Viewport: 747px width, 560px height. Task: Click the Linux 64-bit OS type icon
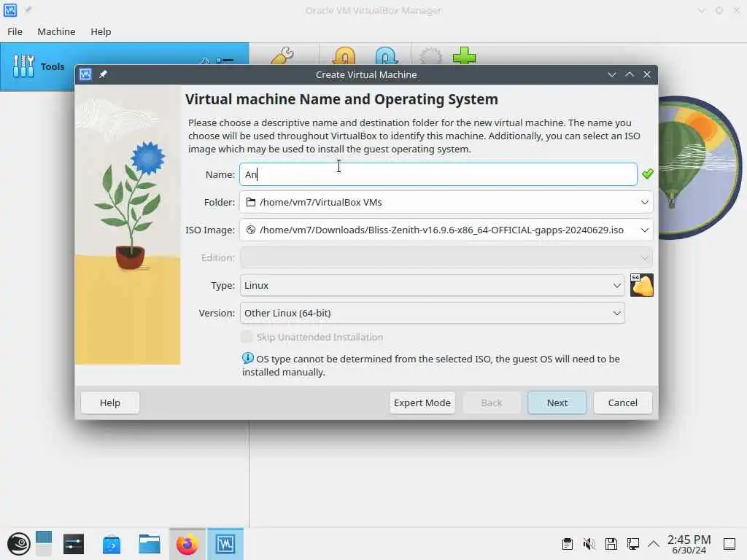(642, 285)
